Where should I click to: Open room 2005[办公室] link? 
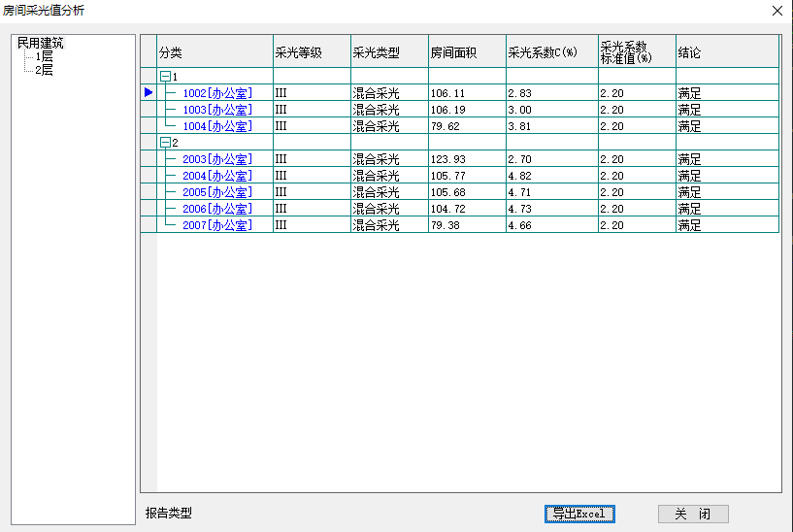coord(216,192)
